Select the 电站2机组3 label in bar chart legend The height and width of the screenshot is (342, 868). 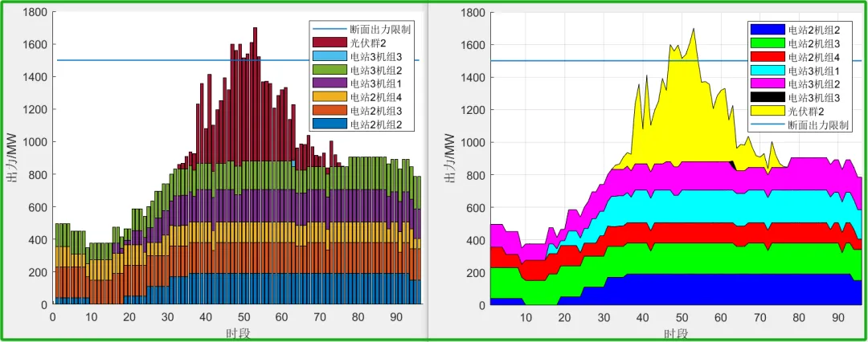pos(375,111)
